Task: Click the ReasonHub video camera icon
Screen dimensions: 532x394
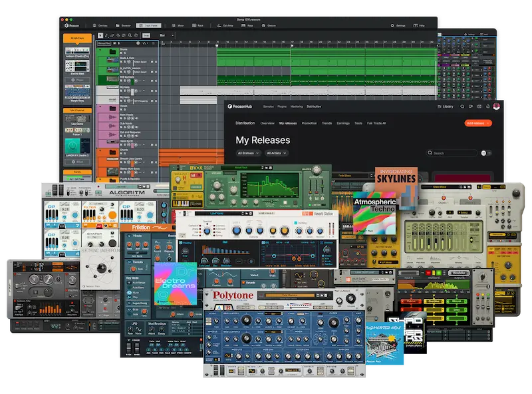Action: [471, 106]
